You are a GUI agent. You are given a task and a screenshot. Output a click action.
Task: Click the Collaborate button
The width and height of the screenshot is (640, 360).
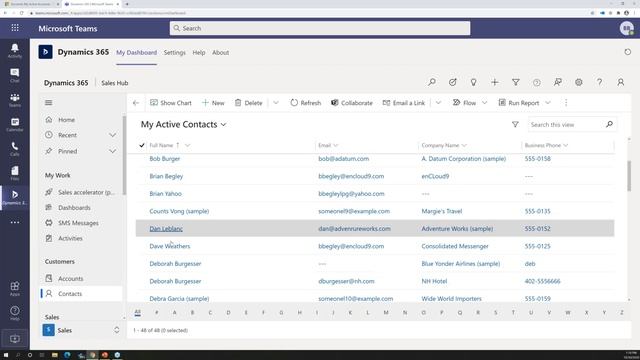(351, 103)
